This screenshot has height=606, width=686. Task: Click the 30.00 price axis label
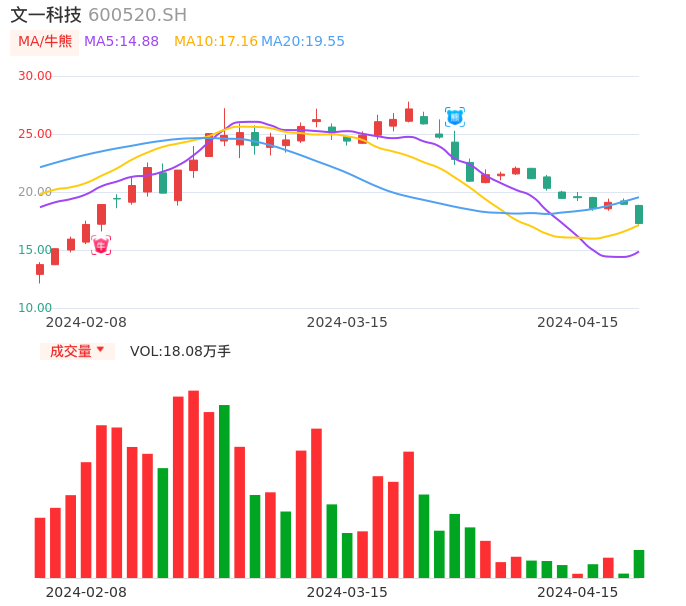tap(35, 76)
